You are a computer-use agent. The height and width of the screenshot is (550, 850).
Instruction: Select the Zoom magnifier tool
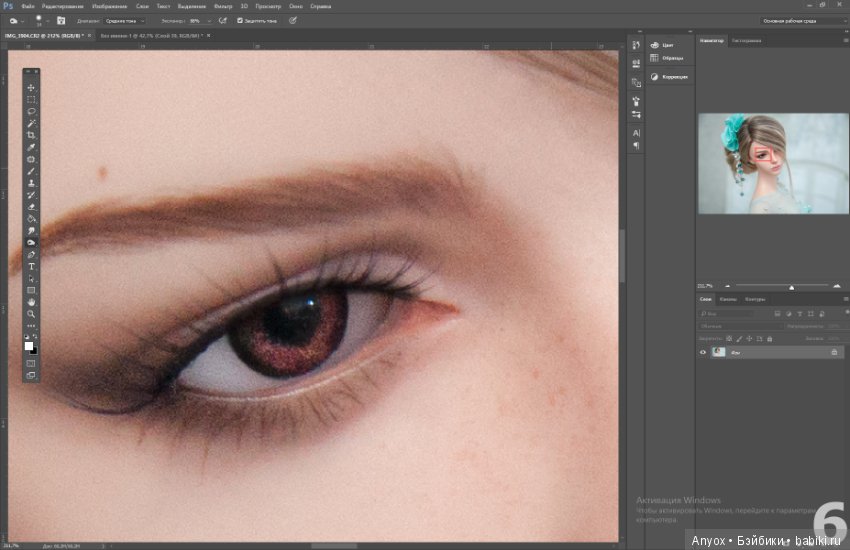click(31, 314)
